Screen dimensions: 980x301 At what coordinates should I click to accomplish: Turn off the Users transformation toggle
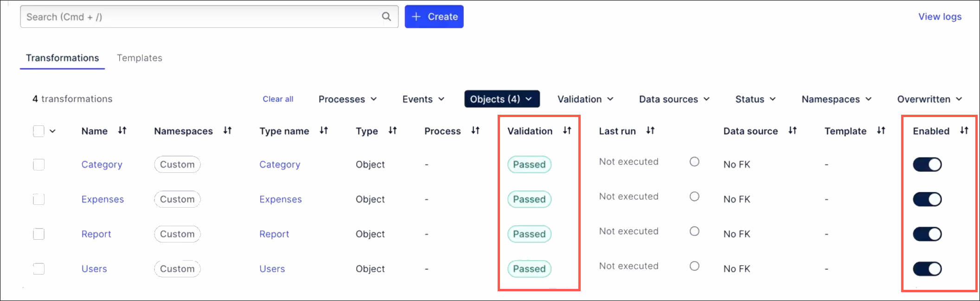click(927, 269)
